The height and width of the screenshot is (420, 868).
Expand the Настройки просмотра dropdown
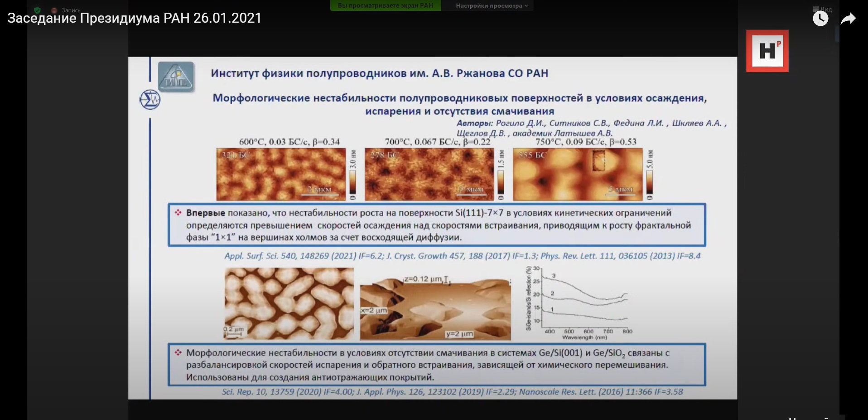point(492,5)
